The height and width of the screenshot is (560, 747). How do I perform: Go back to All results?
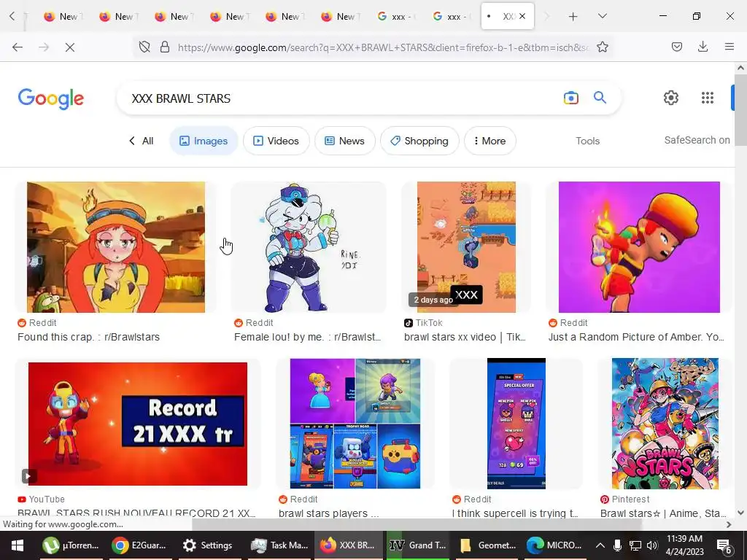[141, 141]
